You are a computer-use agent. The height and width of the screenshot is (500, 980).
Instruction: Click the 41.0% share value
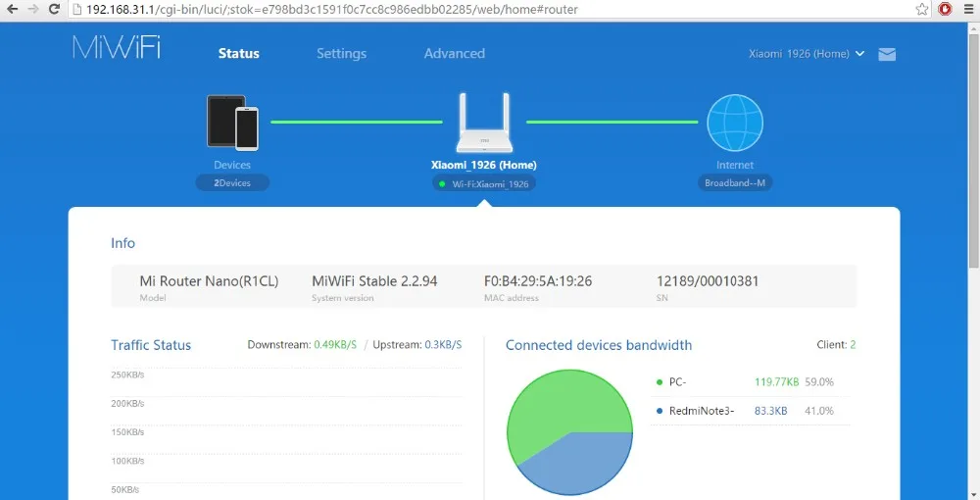(x=819, y=411)
